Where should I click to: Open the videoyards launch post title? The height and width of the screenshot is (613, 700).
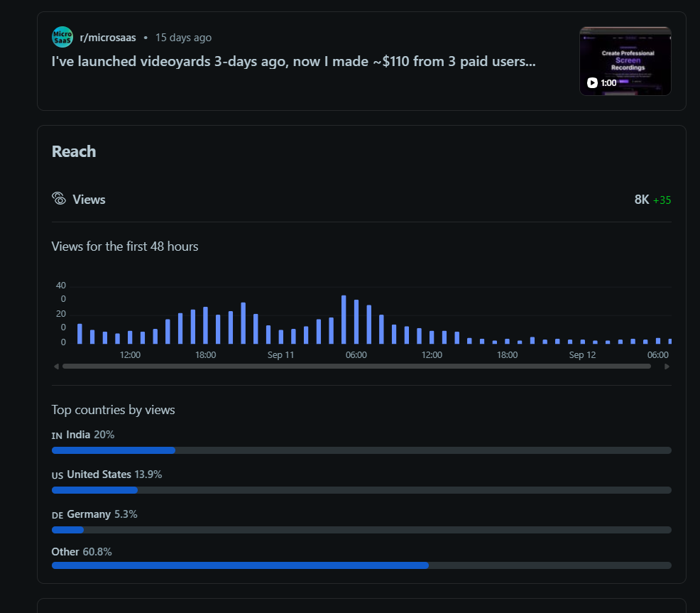(293, 61)
